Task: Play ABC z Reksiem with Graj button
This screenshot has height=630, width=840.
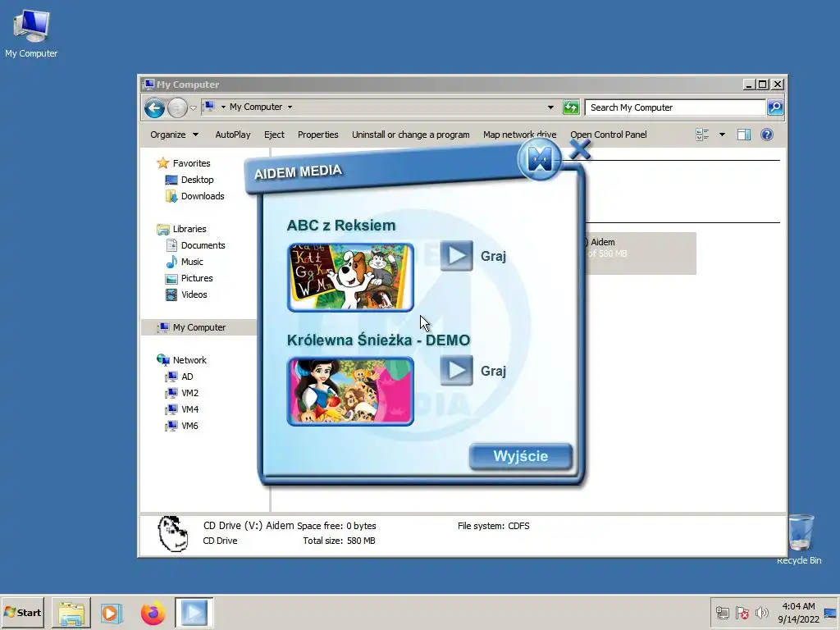Action: (x=456, y=256)
